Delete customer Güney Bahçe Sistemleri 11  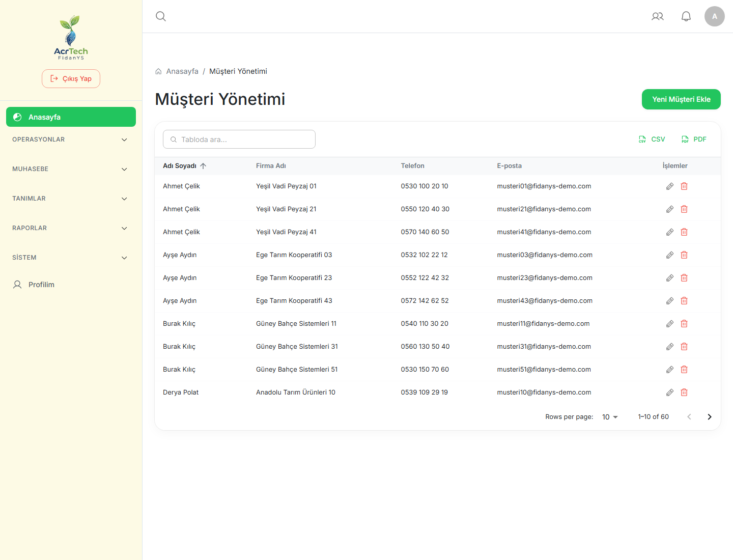pyautogui.click(x=684, y=324)
